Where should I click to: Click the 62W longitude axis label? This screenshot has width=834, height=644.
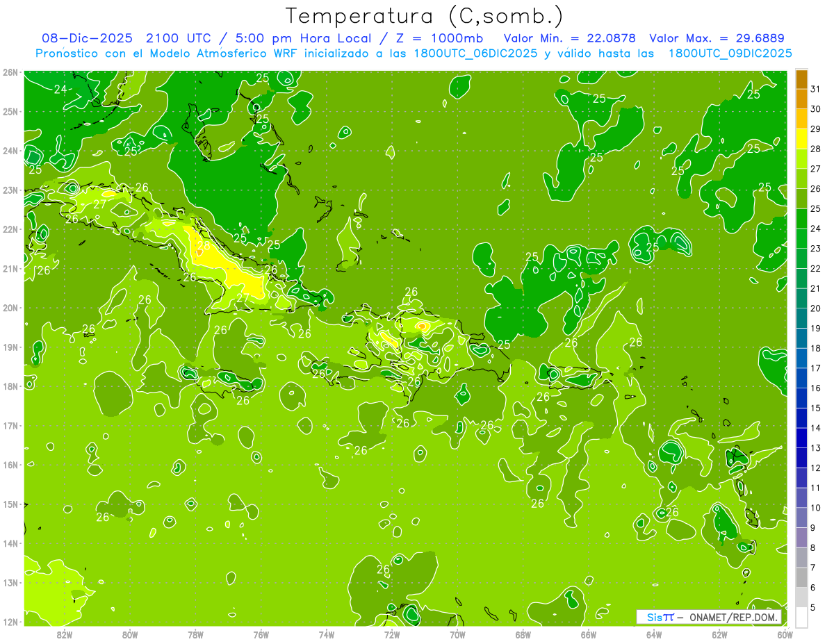pos(720,634)
